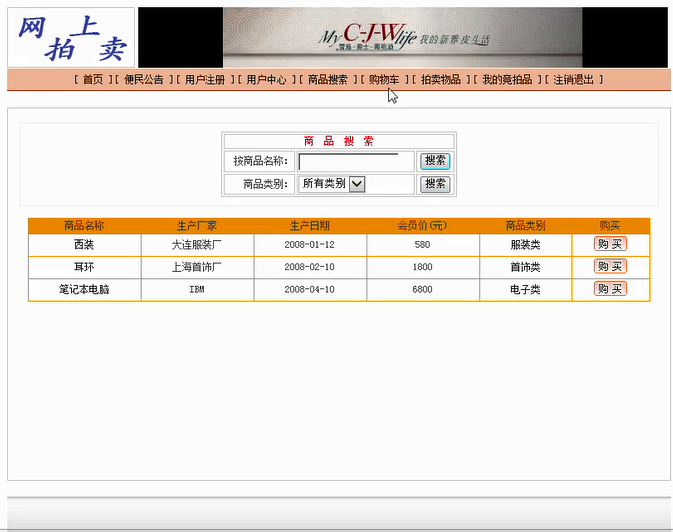The width and height of the screenshot is (673, 532).
Task: Open the 所有类别 category dropdown
Action: [x=332, y=184]
